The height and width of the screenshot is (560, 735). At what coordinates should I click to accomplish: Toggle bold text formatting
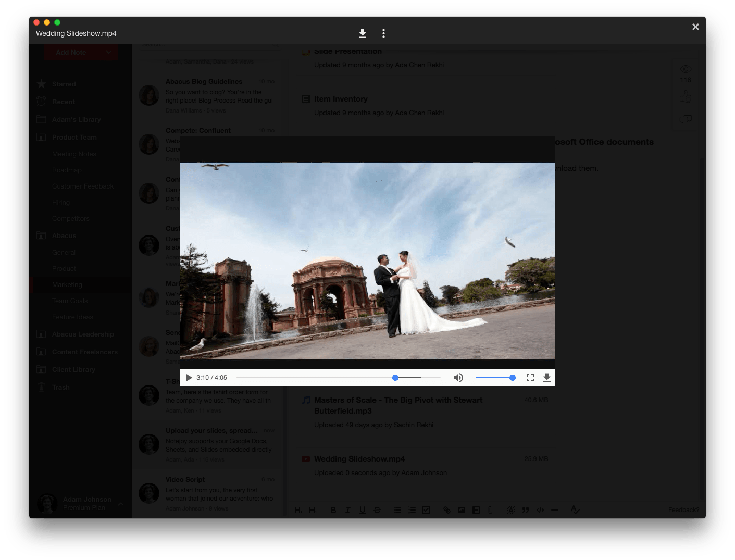(333, 510)
